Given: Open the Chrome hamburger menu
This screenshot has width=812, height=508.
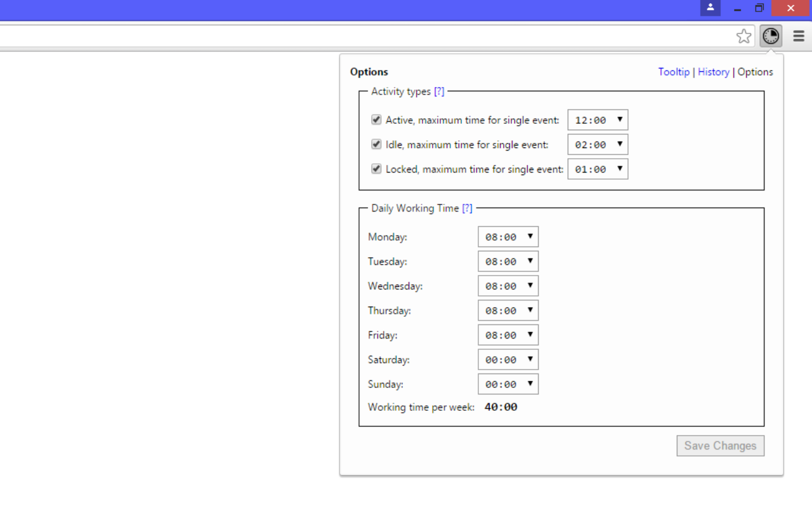Looking at the screenshot, I should [799, 36].
